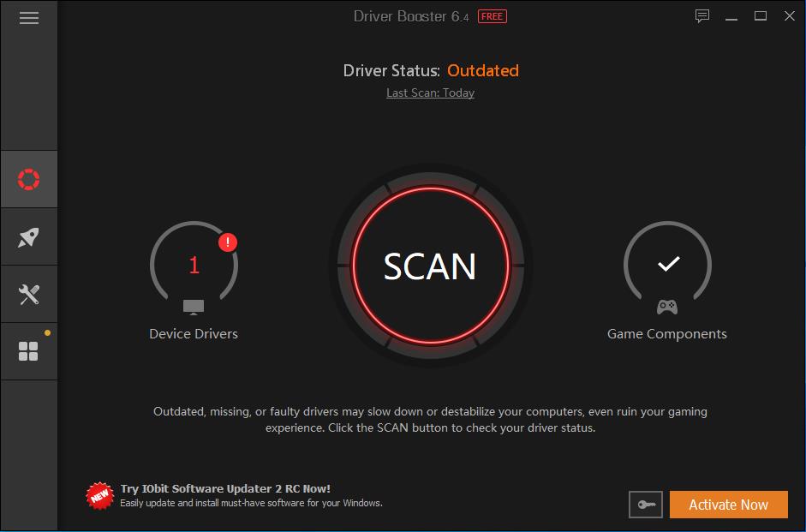Click the license key icon button
The width and height of the screenshot is (806, 532).
[x=646, y=505]
